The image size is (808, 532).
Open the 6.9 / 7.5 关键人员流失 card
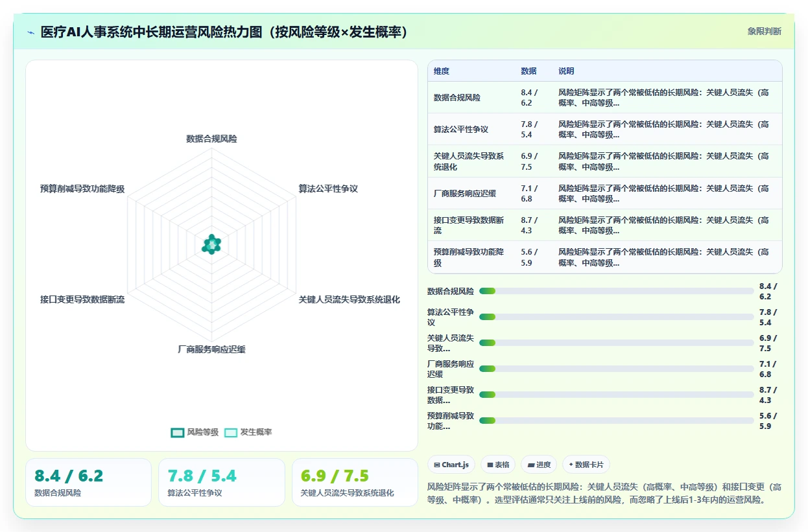click(355, 482)
